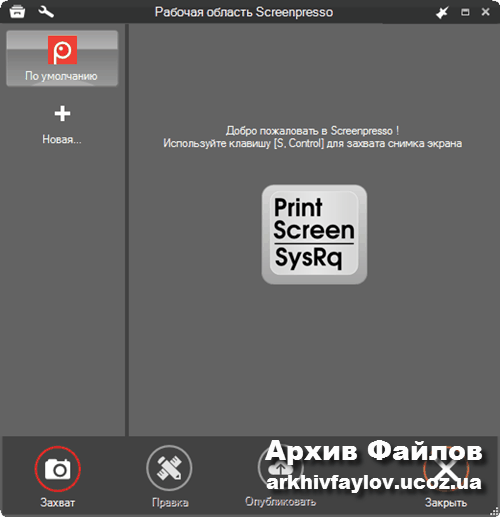Click the 'Новая...' label
500x517 pixels.
(62, 139)
